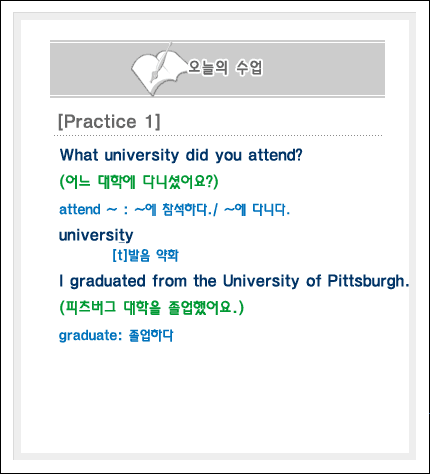Click the [t]발음 약화 pronunciation note

pos(145,255)
